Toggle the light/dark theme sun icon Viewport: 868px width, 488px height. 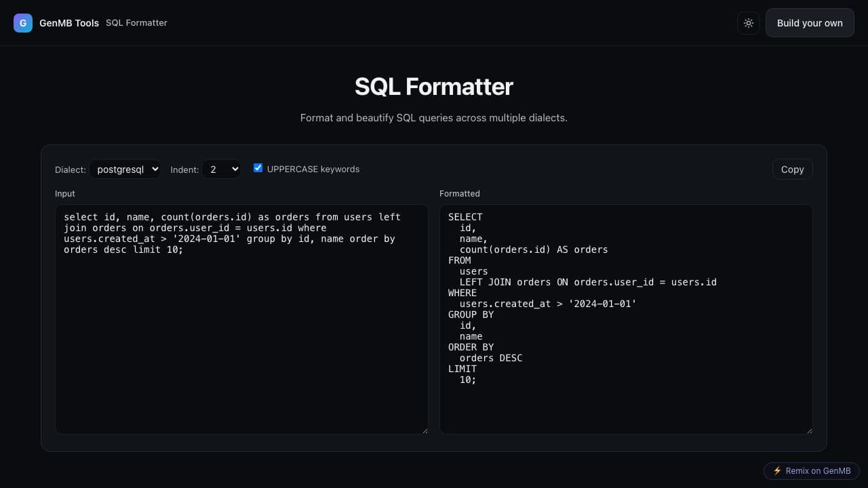pos(749,23)
